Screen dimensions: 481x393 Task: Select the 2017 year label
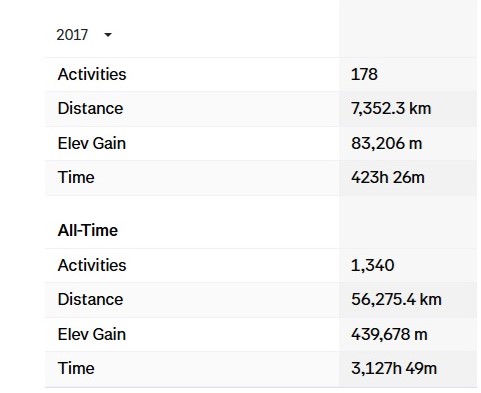[x=72, y=35]
